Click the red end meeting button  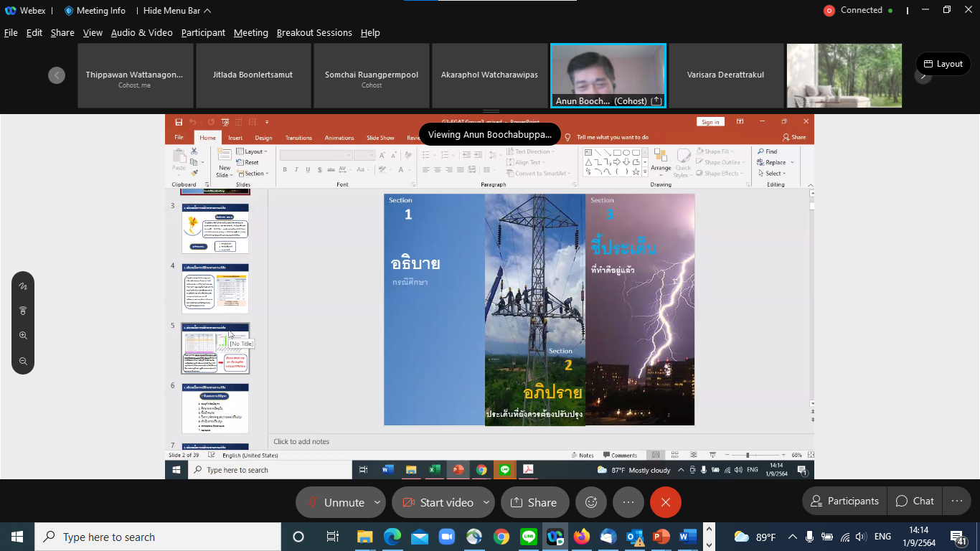[665, 502]
